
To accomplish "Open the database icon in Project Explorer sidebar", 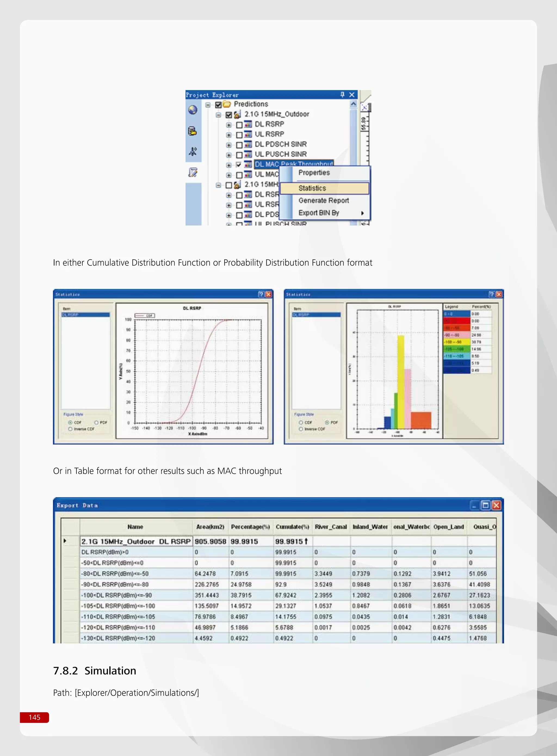I will (193, 131).
